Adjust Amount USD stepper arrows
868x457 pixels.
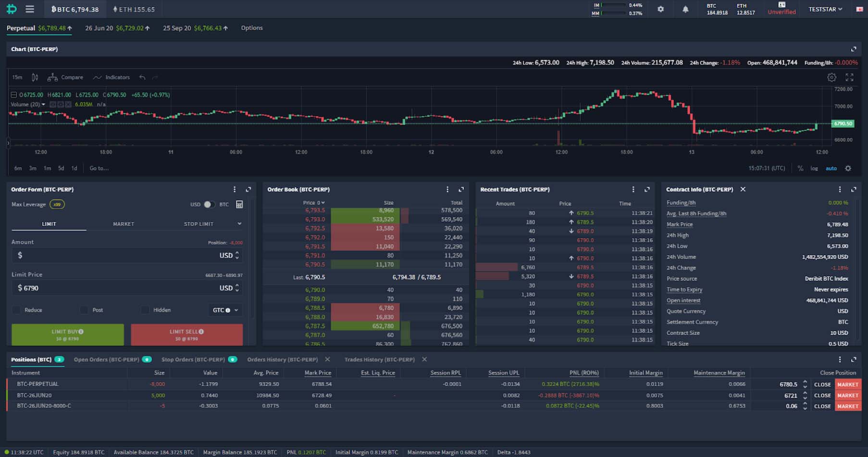237,255
